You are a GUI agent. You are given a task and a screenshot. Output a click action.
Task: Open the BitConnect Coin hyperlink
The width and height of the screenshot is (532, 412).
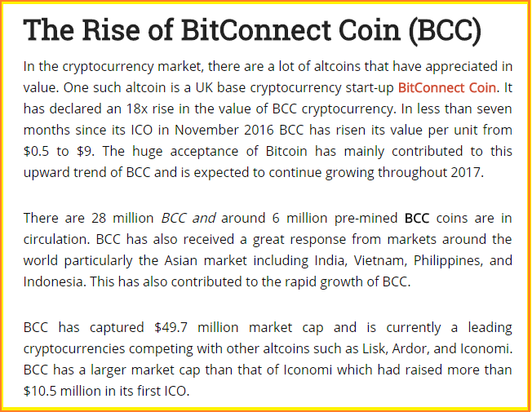tap(448, 87)
